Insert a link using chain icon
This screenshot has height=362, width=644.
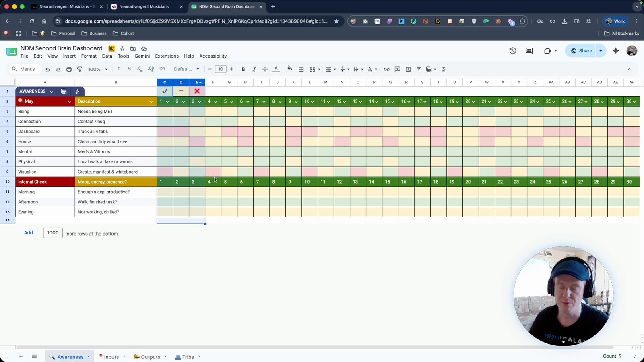386,69
